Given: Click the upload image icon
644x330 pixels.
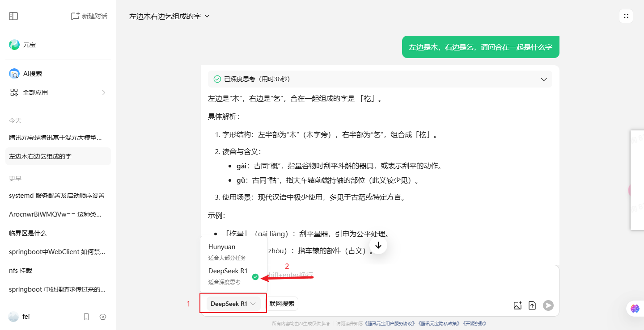Looking at the screenshot, I should pos(517,305).
